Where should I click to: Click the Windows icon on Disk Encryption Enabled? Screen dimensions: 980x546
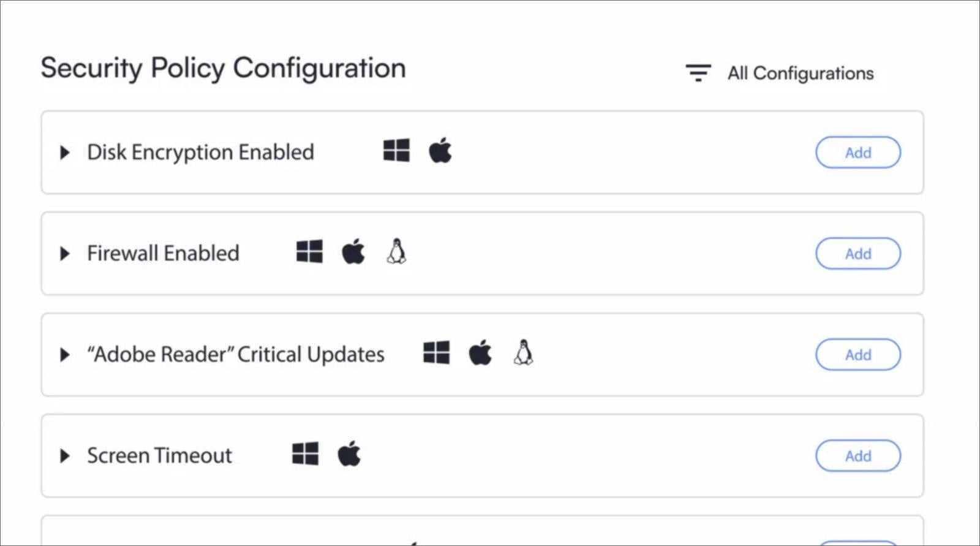coord(396,150)
